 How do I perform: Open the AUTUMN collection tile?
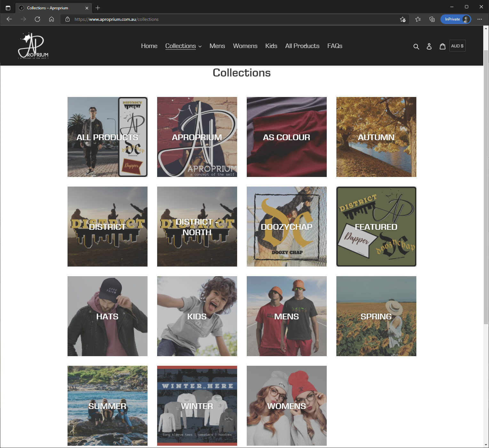376,137
